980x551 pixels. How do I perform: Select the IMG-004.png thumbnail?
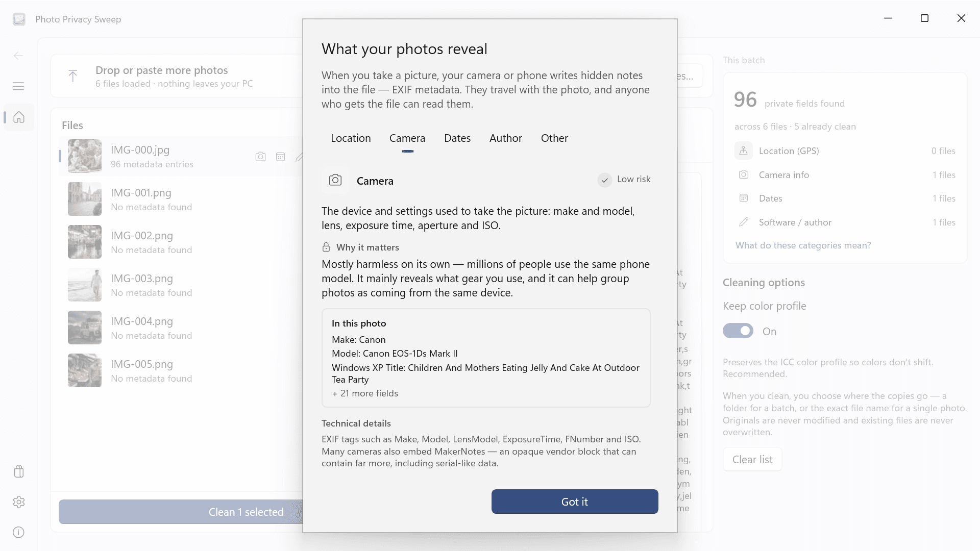pos(85,328)
